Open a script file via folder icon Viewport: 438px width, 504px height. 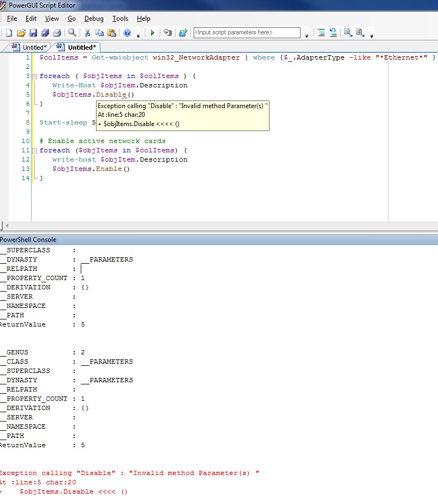pos(21,32)
